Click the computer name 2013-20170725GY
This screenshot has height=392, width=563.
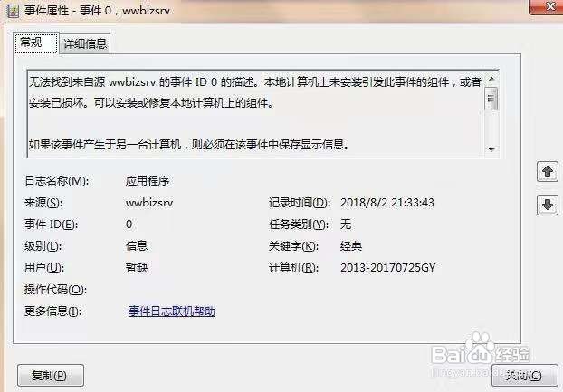(387, 268)
